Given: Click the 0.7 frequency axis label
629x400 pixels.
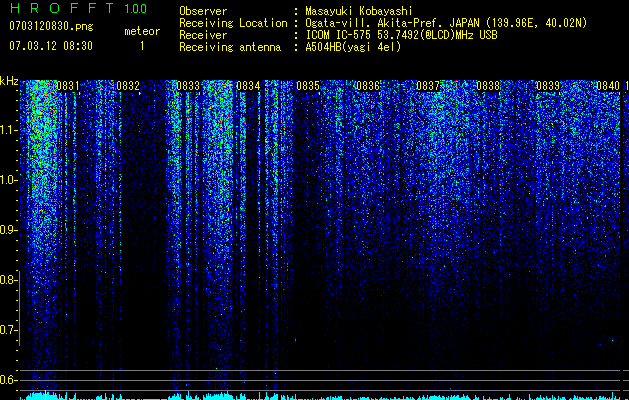Looking at the screenshot, I should pyautogui.click(x=8, y=330).
